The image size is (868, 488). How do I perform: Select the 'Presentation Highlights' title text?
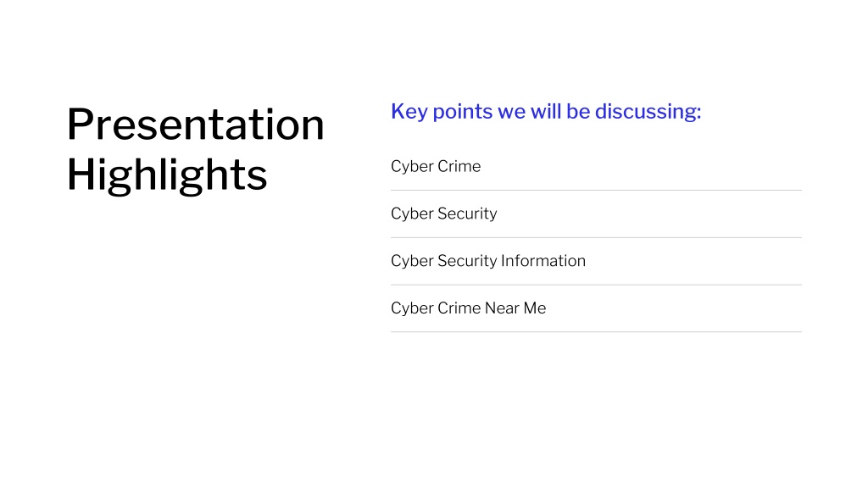pos(196,149)
